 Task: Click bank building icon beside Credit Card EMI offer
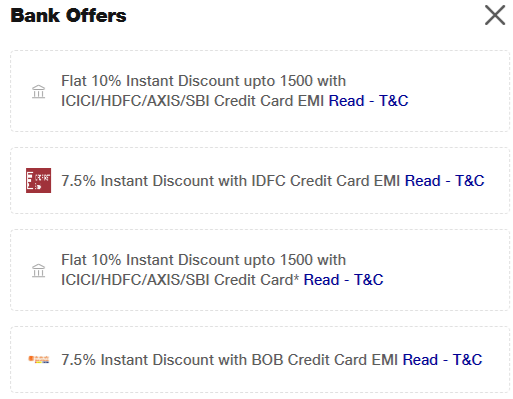(39, 91)
